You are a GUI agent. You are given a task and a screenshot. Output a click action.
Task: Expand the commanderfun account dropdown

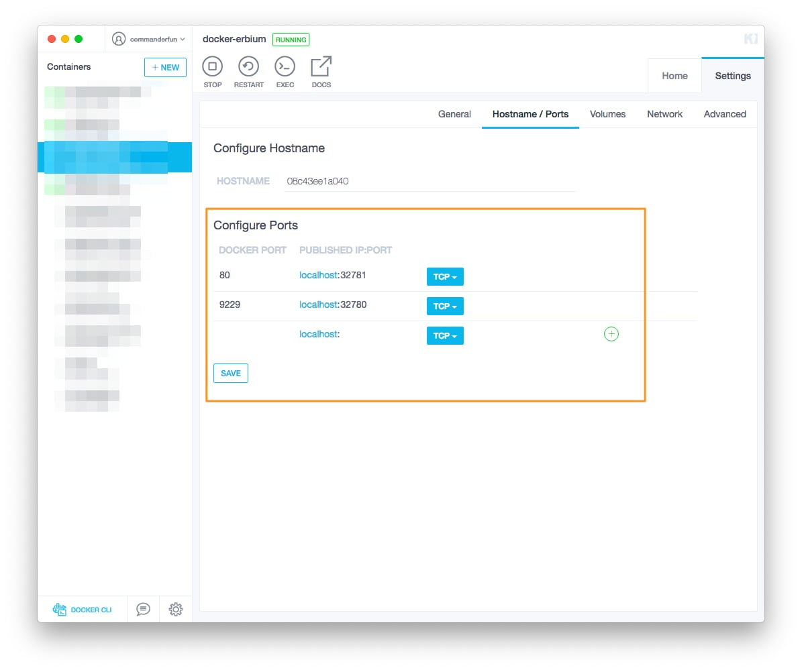(148, 40)
